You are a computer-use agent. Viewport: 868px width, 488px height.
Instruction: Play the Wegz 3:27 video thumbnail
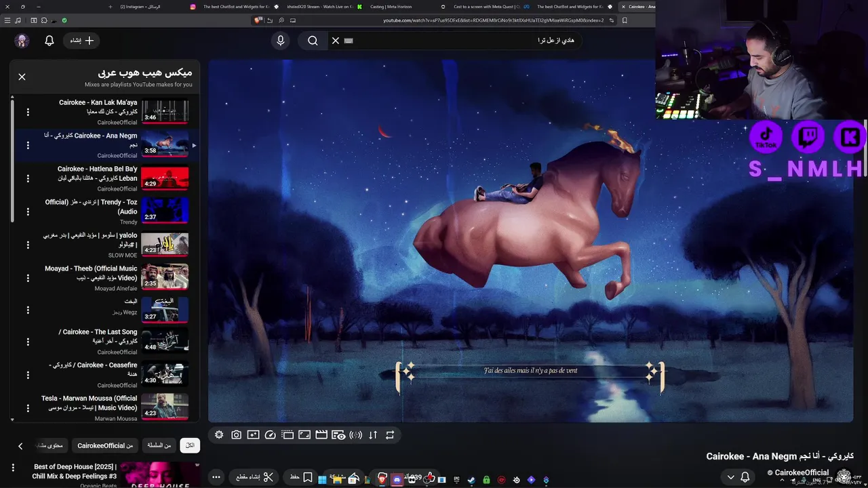[165, 310]
